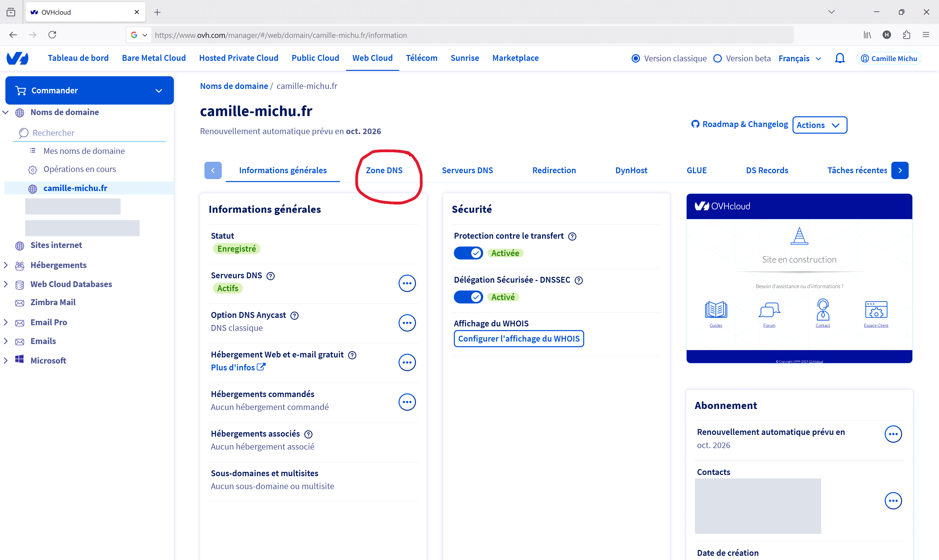Open the Serveurs DNS three-dot menu

click(407, 283)
